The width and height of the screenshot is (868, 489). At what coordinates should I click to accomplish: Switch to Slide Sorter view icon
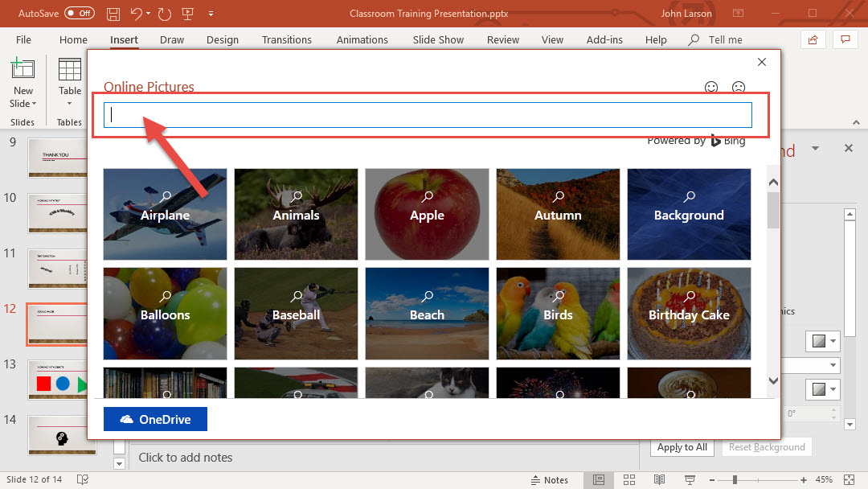(x=629, y=480)
